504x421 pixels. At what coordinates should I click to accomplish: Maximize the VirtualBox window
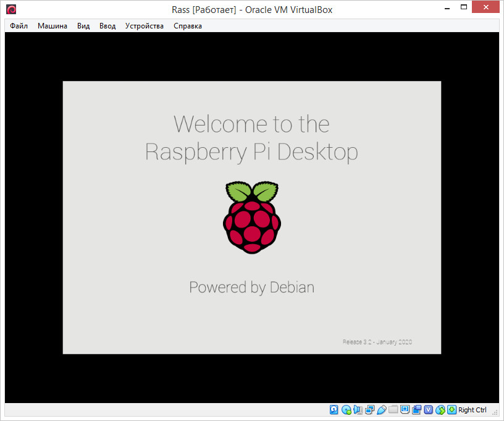tap(463, 7)
